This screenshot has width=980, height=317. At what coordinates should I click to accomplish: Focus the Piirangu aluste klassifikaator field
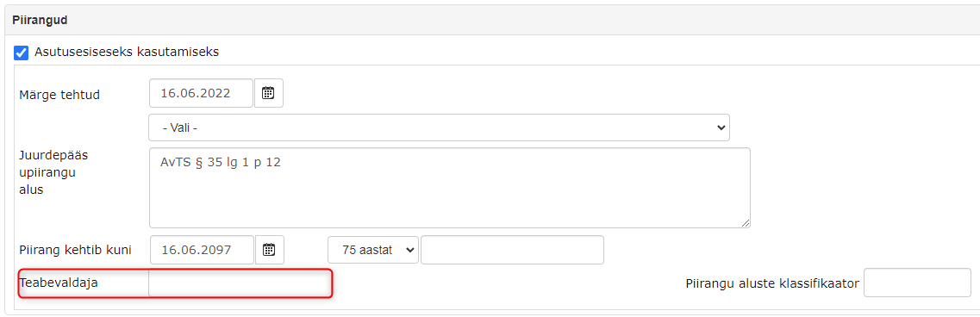pos(917,283)
